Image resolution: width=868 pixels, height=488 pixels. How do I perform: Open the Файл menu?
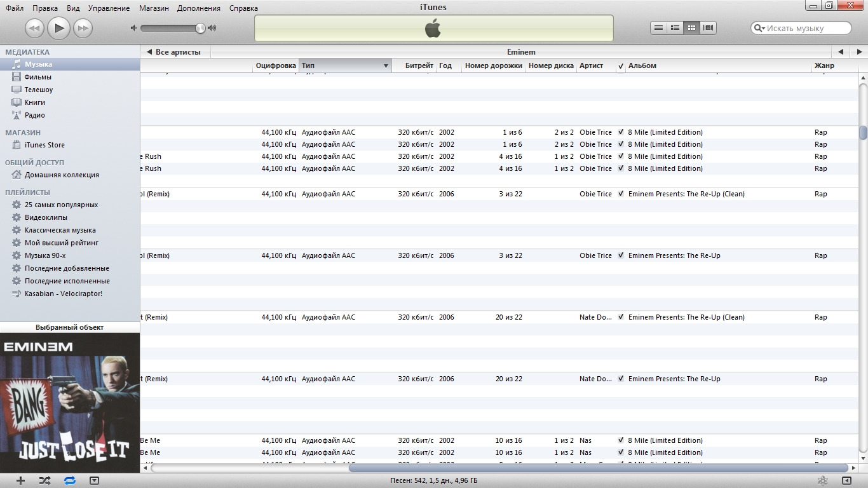coord(15,8)
